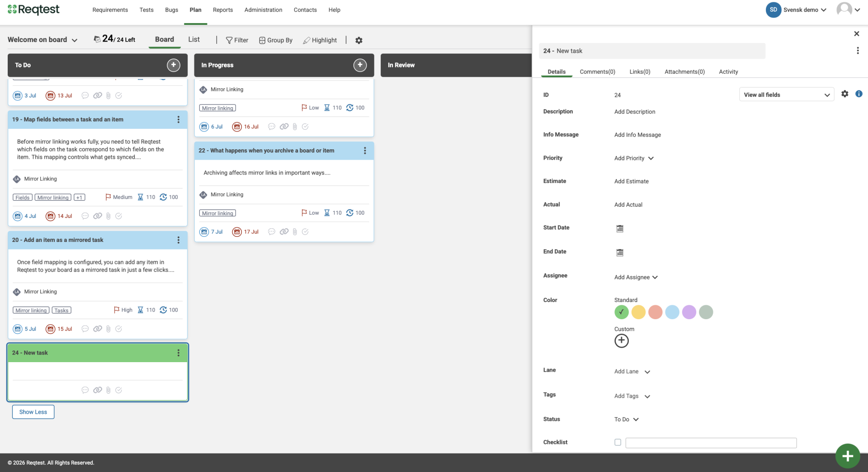Change the To Do status dropdown
The image size is (868, 472).
(x=626, y=420)
